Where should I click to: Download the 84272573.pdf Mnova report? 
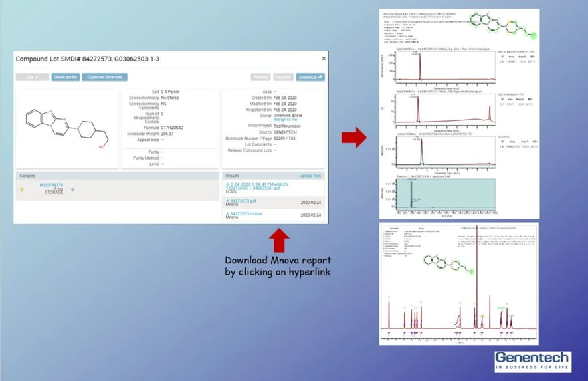pos(243,201)
